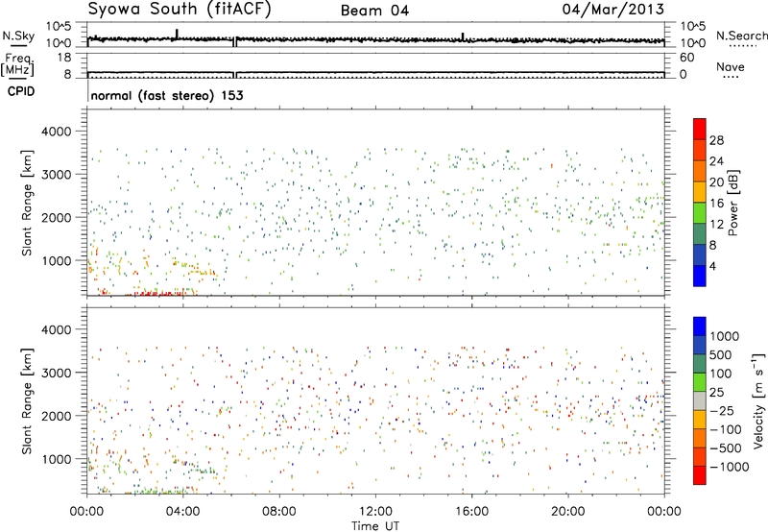Screen dimensions: 768x532
Task: Click the 'N.Sky' legend label
Action: (x=18, y=36)
